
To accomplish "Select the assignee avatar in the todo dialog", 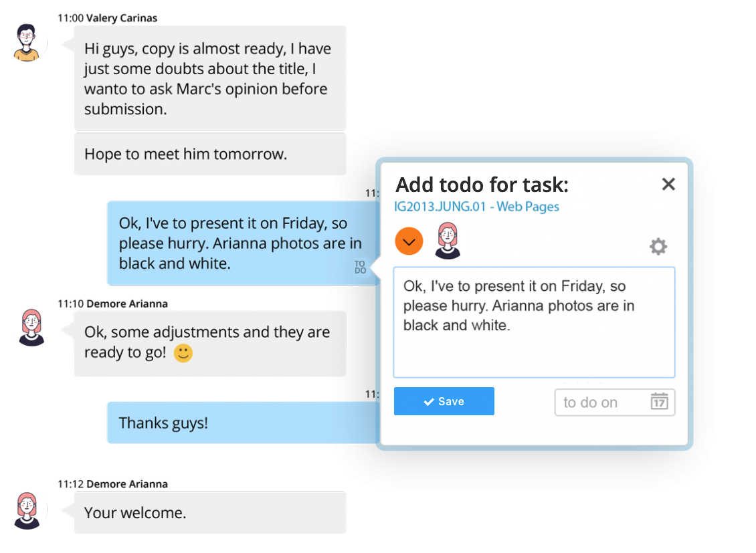I will (x=447, y=241).
